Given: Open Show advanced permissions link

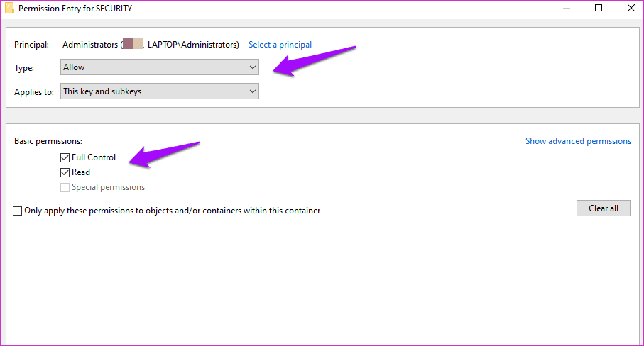Looking at the screenshot, I should (x=578, y=141).
